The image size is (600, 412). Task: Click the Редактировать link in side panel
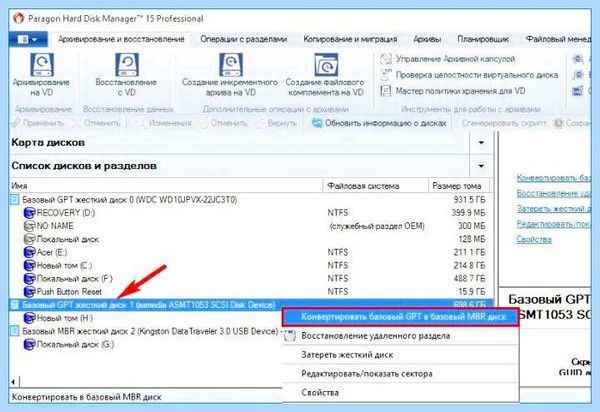coord(553,224)
